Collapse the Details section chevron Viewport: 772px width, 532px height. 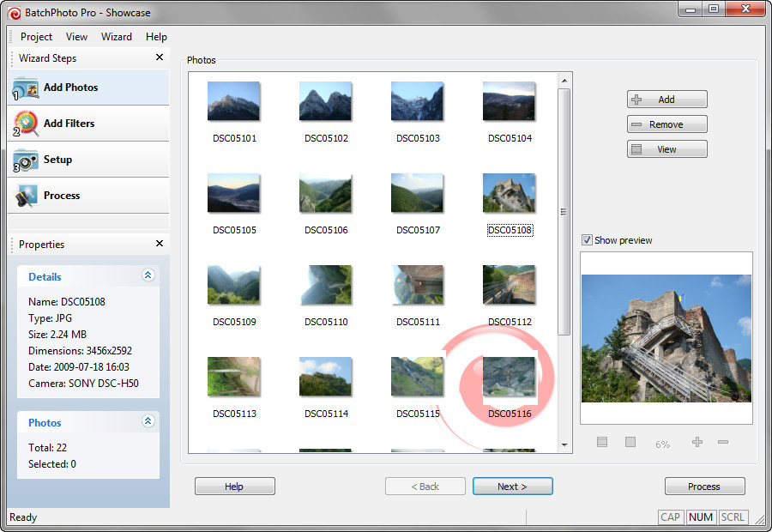(148, 275)
